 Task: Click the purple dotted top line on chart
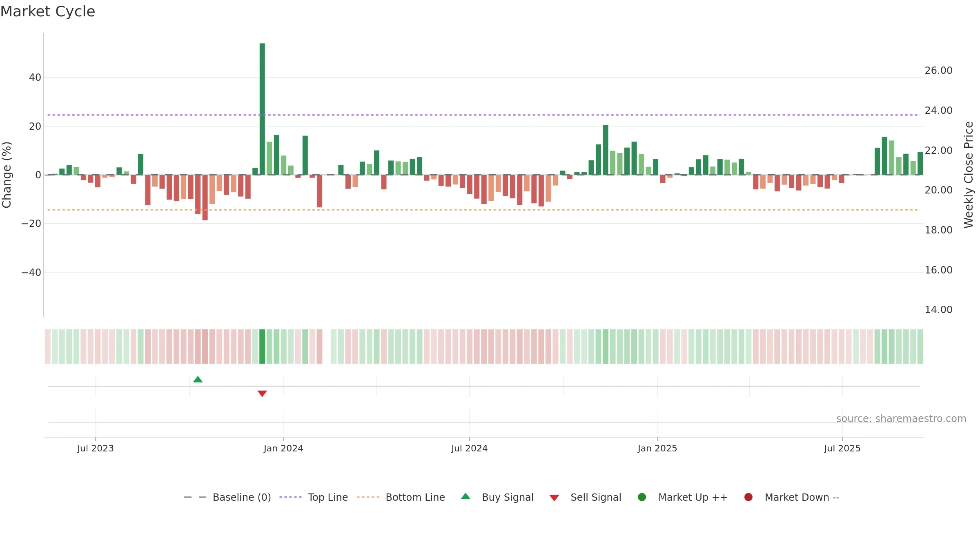(x=484, y=115)
